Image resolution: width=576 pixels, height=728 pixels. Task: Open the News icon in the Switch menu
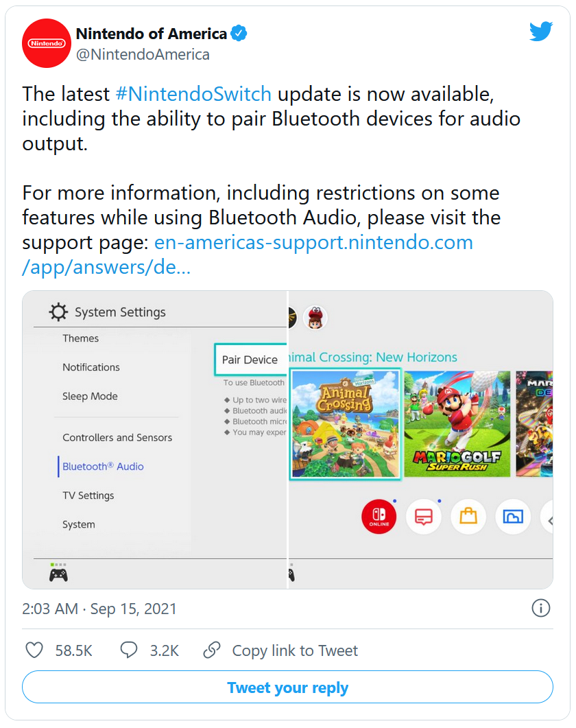[x=423, y=516]
